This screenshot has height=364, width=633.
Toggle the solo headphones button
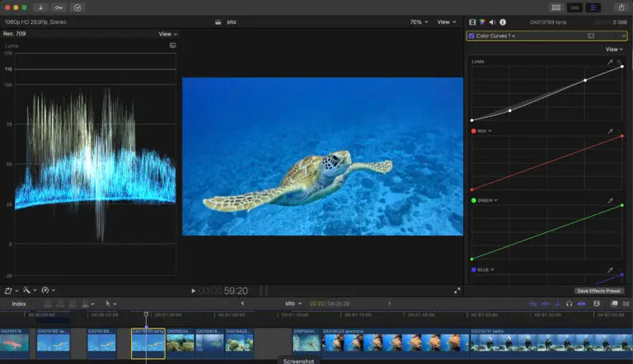pos(569,303)
